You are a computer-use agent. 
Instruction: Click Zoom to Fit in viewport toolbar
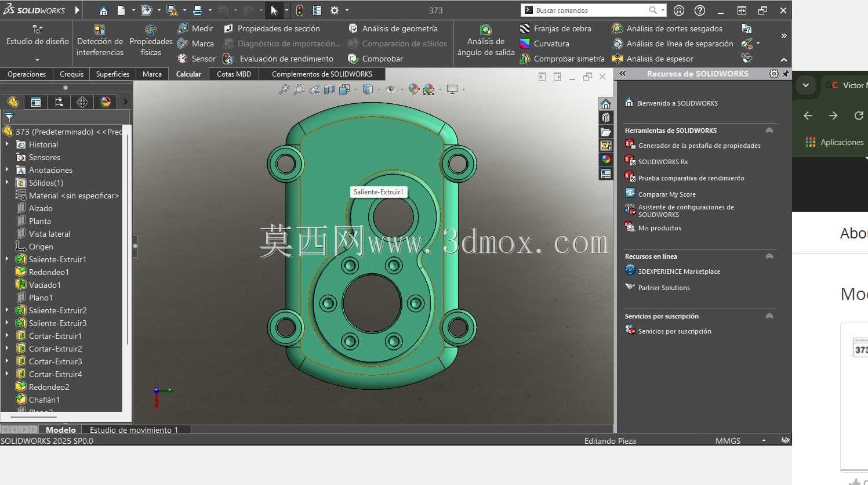point(284,89)
